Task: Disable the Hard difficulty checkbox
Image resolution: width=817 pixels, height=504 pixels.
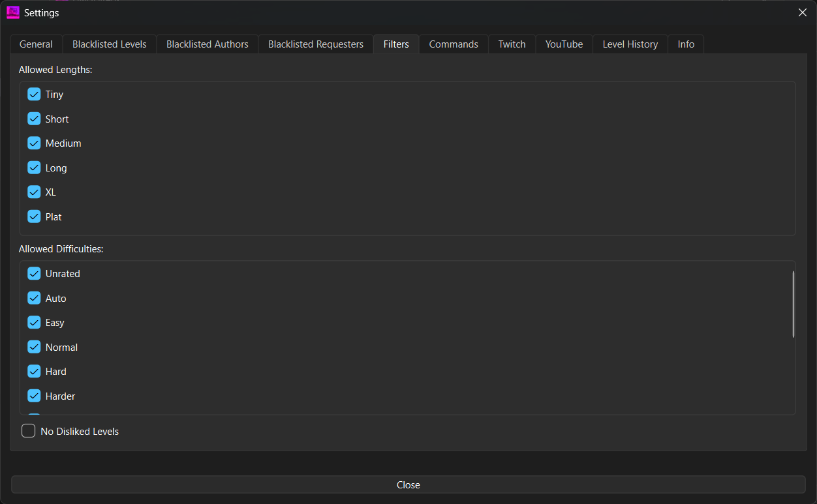Action: coord(34,372)
